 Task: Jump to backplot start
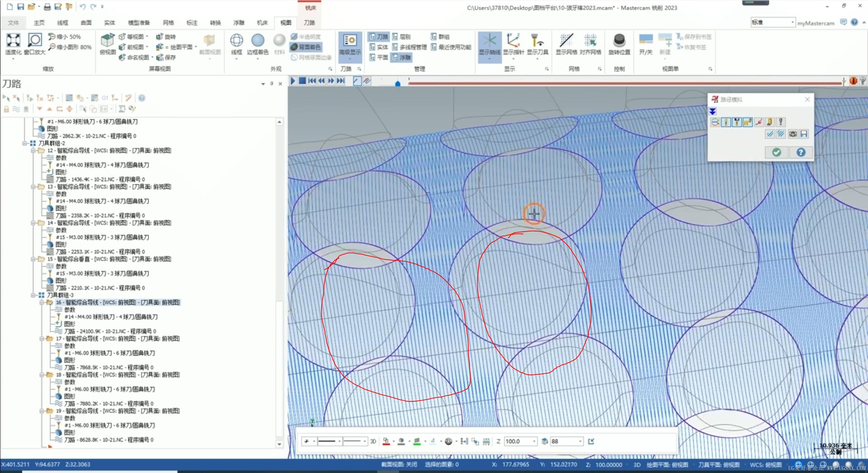312,81
